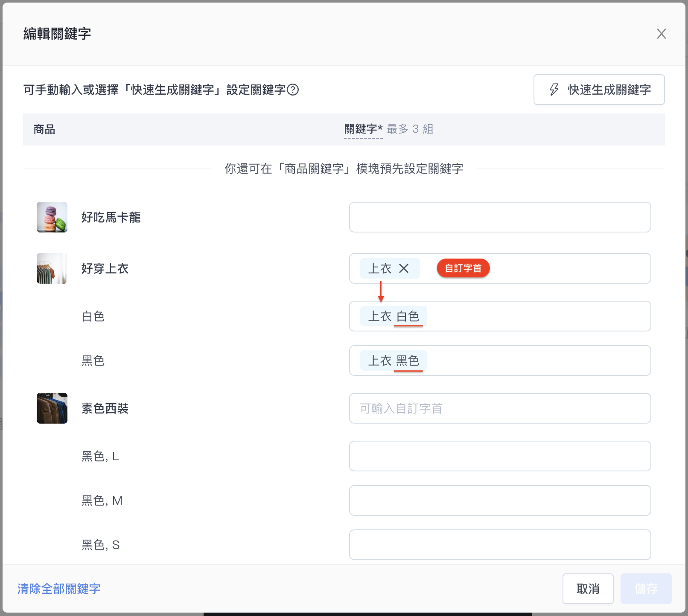
Task: Click the 黑色 variant keyword field of 好穿上衣
Action: [500, 360]
